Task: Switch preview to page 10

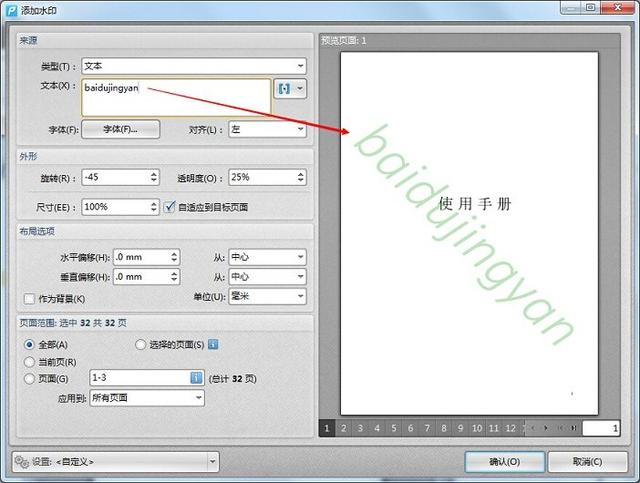Action: (x=477, y=428)
